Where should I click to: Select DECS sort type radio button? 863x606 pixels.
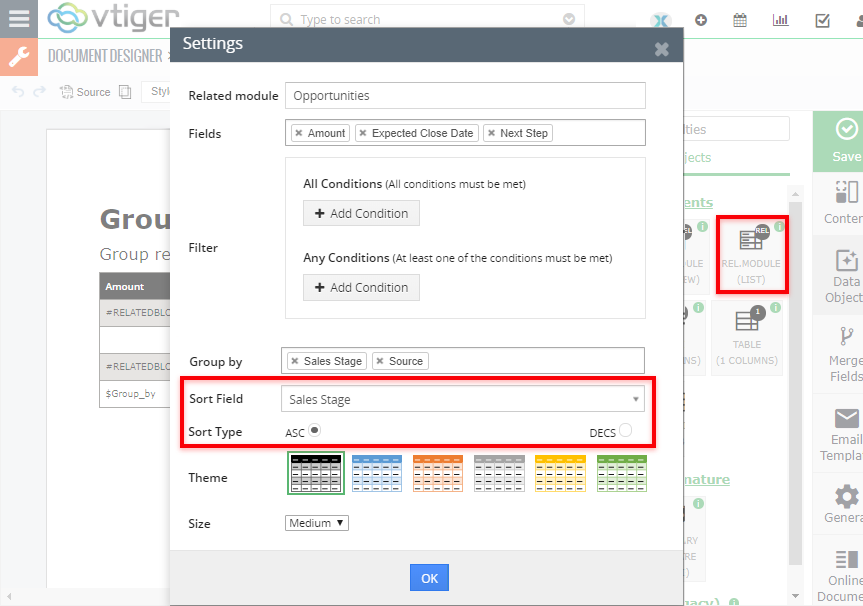(625, 429)
